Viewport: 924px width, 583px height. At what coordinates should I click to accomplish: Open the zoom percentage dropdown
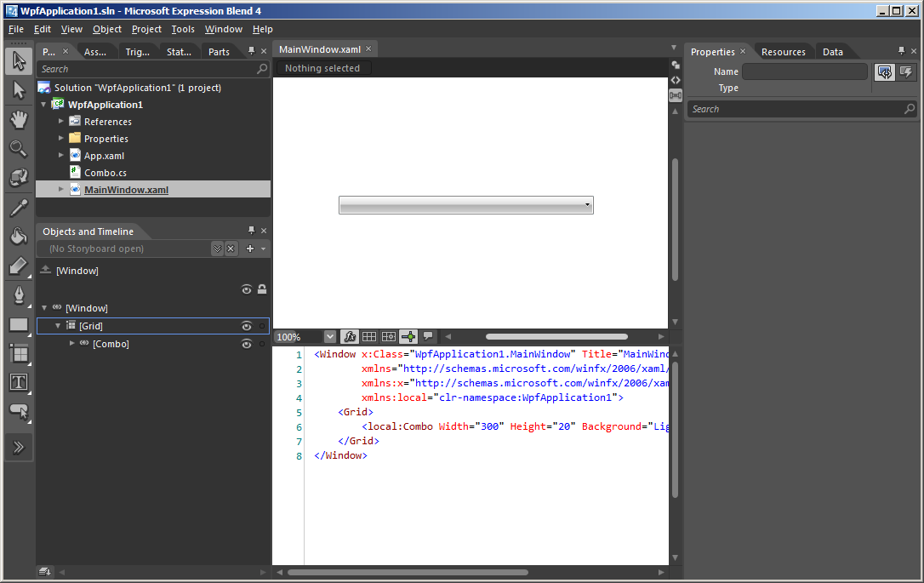330,337
